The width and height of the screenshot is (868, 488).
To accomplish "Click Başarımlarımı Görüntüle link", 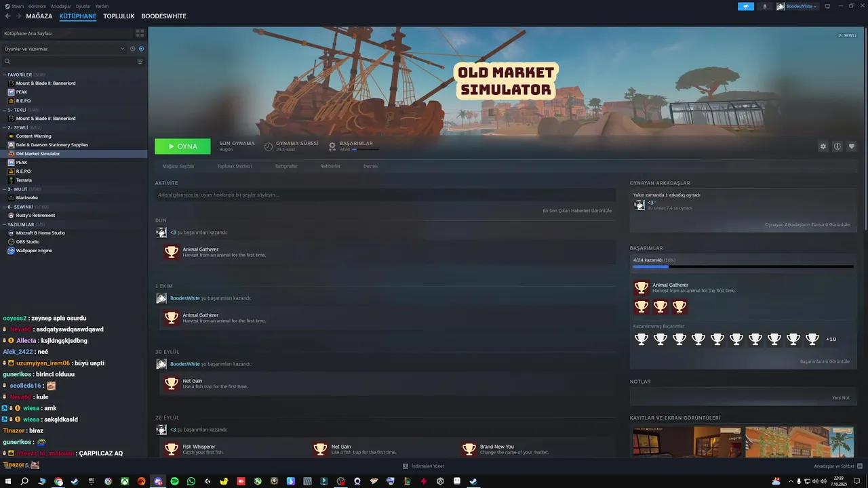I will click(x=825, y=361).
